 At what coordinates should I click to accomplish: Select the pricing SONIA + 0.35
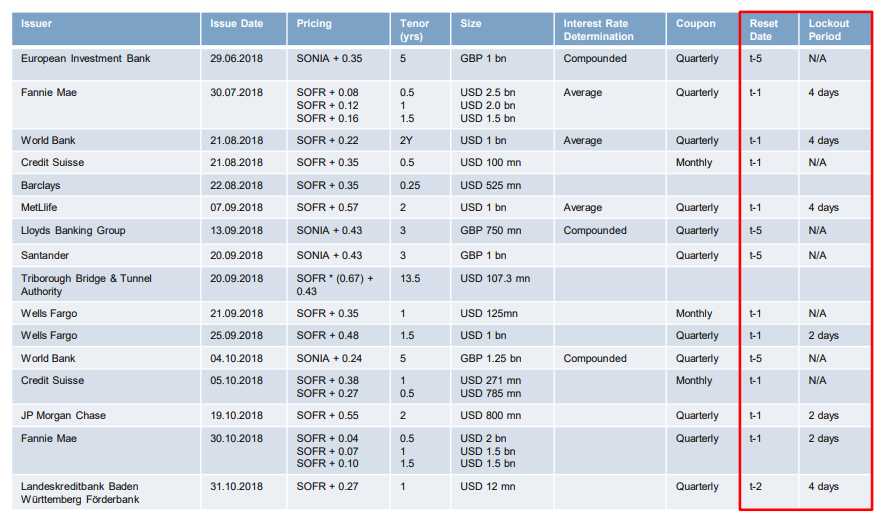(x=329, y=59)
